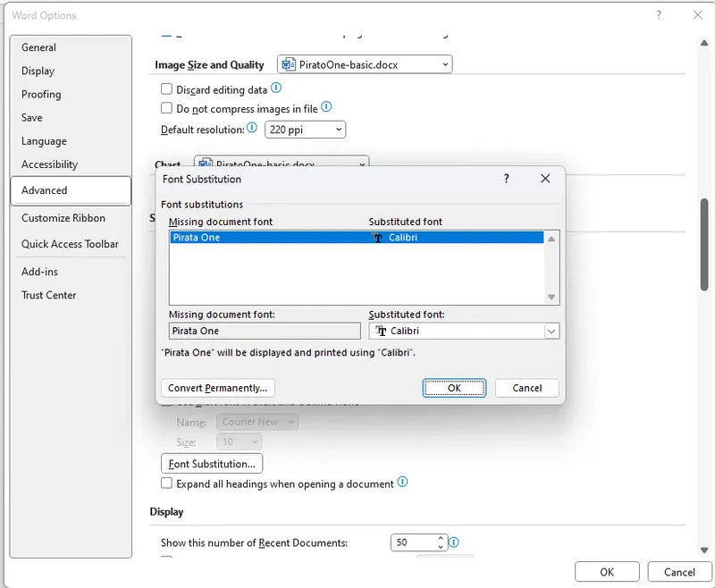Cancel the Font Substitution dialog

[527, 388]
